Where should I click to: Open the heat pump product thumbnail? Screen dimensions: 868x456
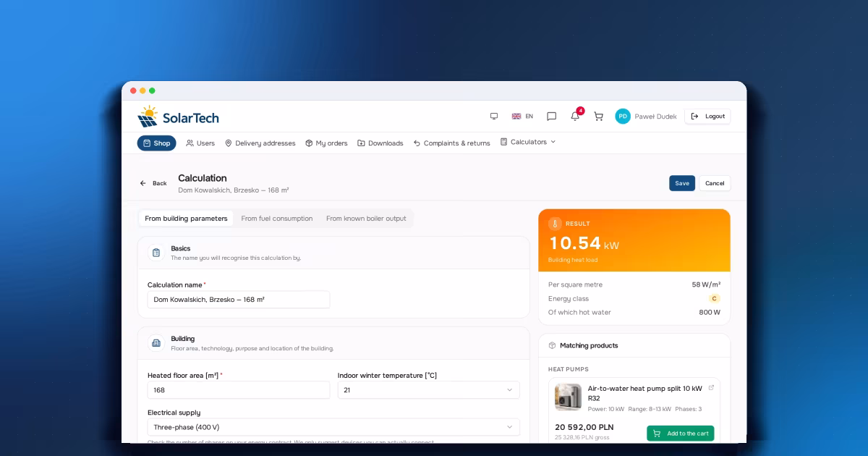568,397
